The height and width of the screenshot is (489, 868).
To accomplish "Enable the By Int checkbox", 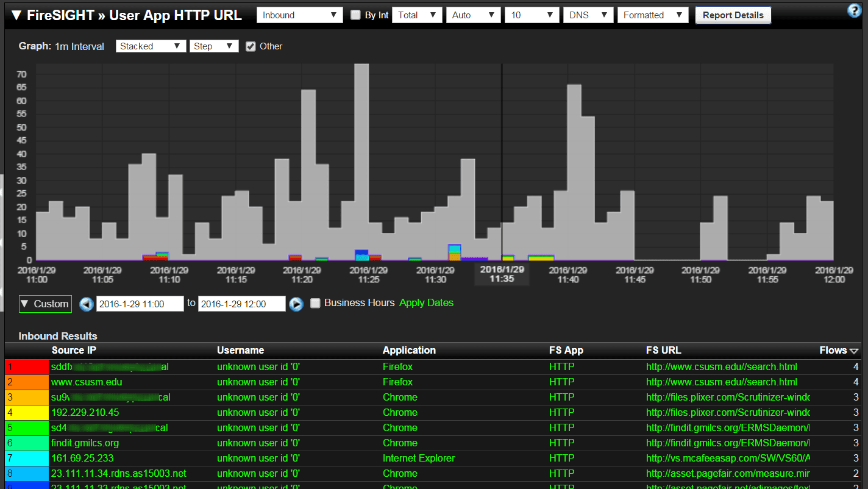I will coord(355,15).
